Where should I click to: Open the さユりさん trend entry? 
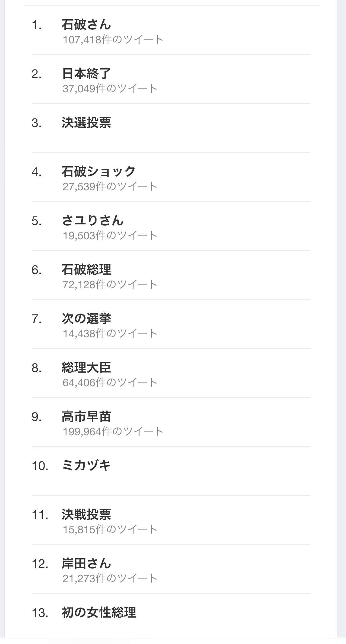(92, 221)
